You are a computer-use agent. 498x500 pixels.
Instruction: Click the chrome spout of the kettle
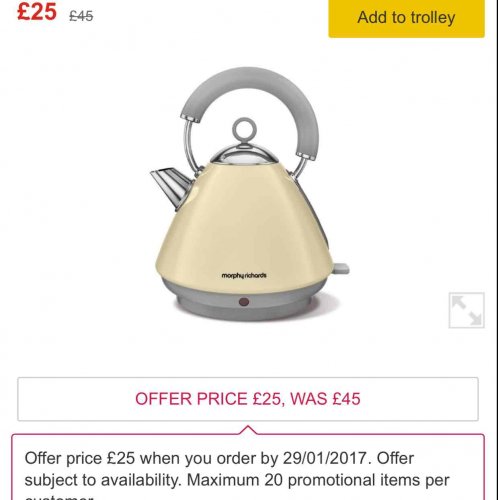(171, 185)
